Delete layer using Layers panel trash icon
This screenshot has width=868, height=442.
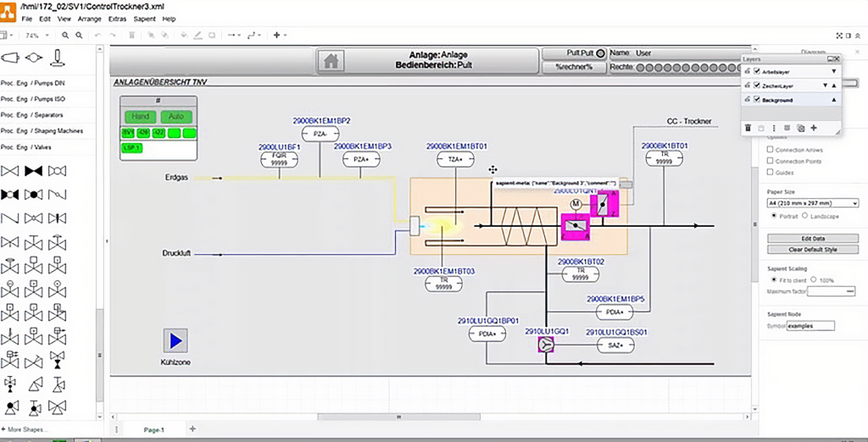748,128
